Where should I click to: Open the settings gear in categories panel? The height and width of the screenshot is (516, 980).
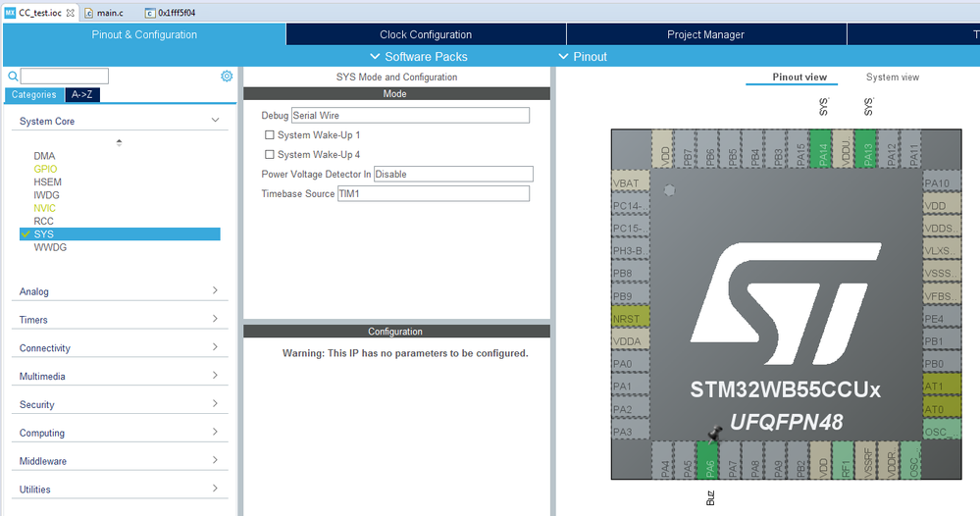click(x=227, y=77)
